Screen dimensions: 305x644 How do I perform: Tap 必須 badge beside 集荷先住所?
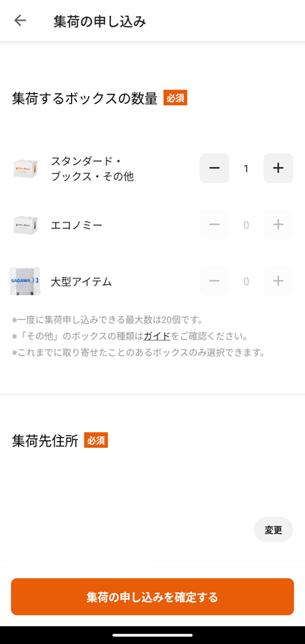[96, 440]
